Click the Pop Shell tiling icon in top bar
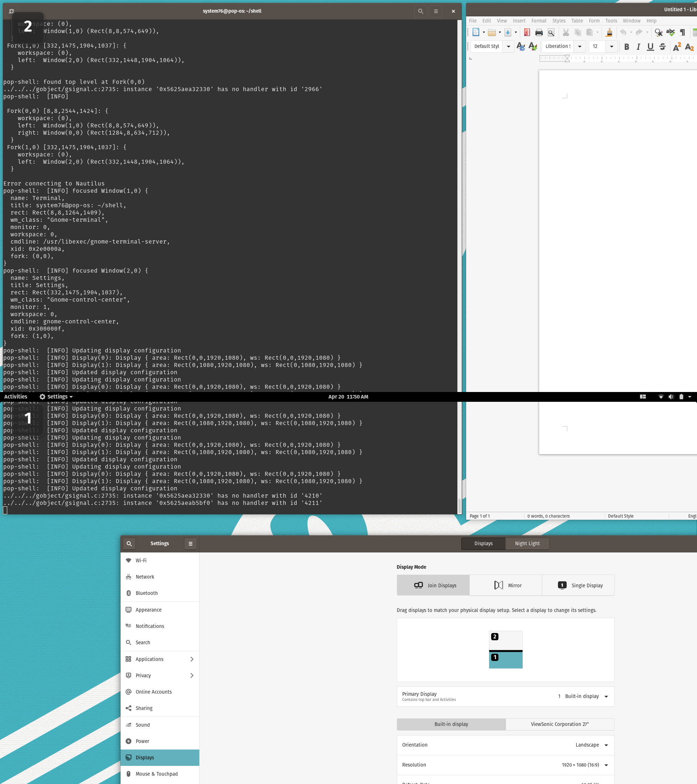 tap(643, 397)
